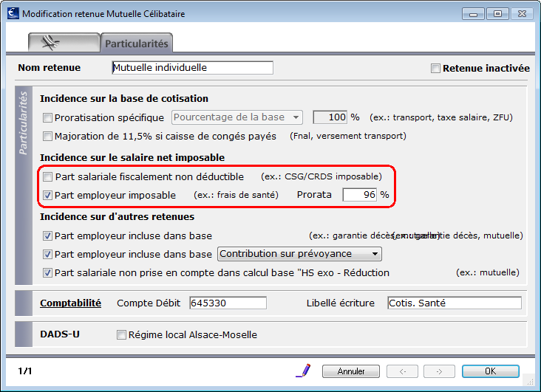
Task: Tick Part salariale fiscalement non déductible
Action: (47, 177)
